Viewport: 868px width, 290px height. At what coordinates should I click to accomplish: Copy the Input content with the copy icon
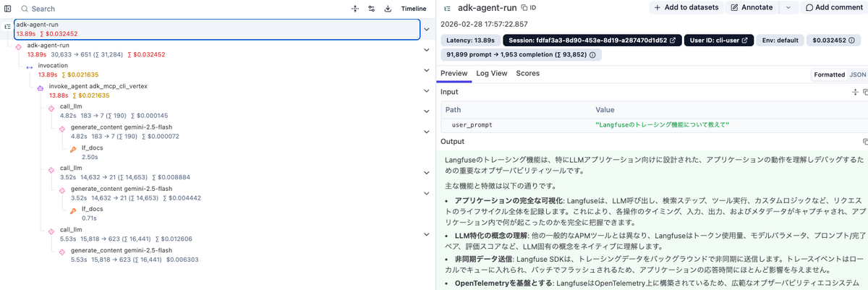click(x=865, y=92)
